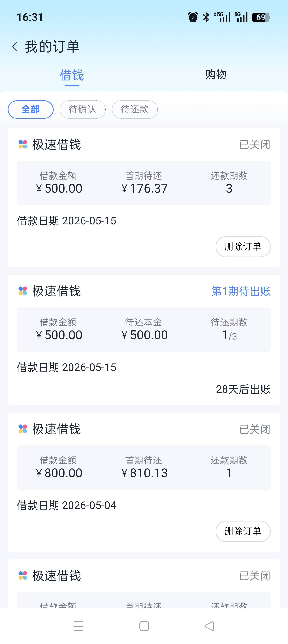Select the 待还款 filter chip
This screenshot has width=288, height=644.
(x=135, y=109)
